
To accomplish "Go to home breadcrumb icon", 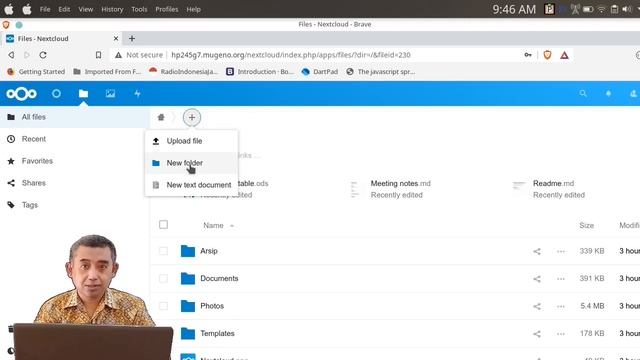I will coord(161,118).
